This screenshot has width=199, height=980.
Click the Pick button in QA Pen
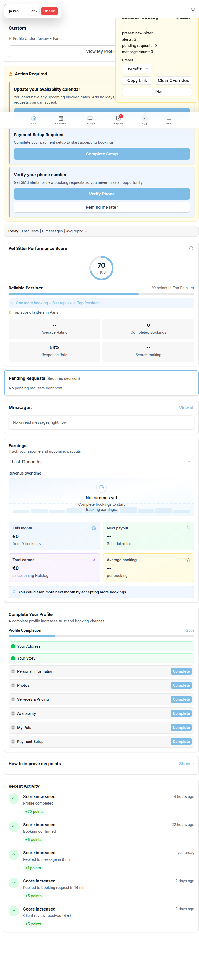pos(34,11)
